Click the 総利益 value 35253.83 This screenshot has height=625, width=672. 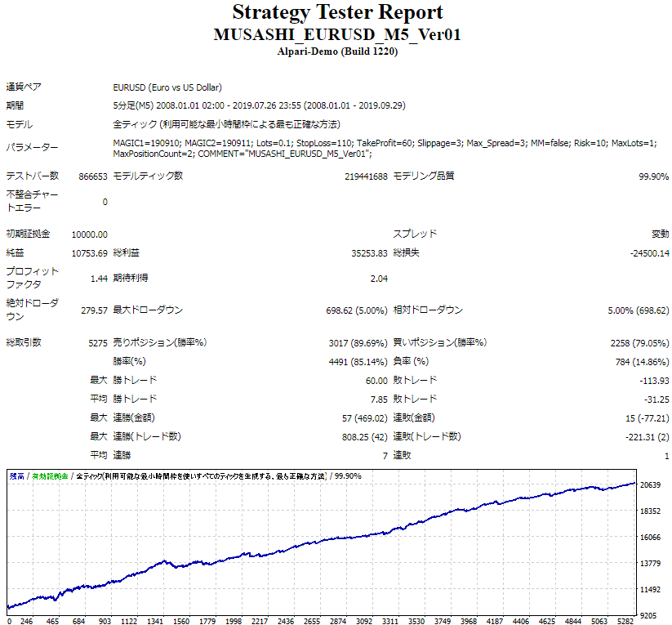[x=369, y=253]
